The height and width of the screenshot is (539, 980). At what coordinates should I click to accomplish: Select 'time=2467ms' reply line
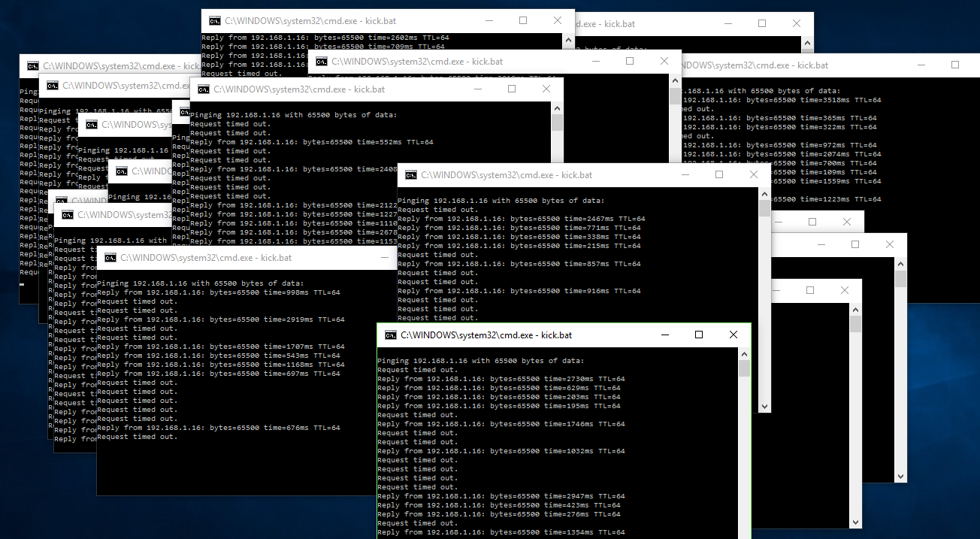point(522,219)
